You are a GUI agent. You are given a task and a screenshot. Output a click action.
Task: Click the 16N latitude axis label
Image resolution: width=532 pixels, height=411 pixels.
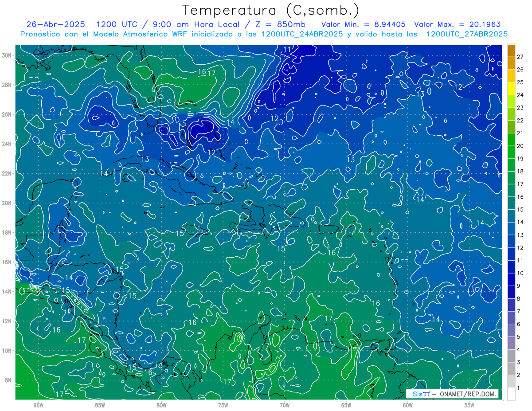coord(7,262)
